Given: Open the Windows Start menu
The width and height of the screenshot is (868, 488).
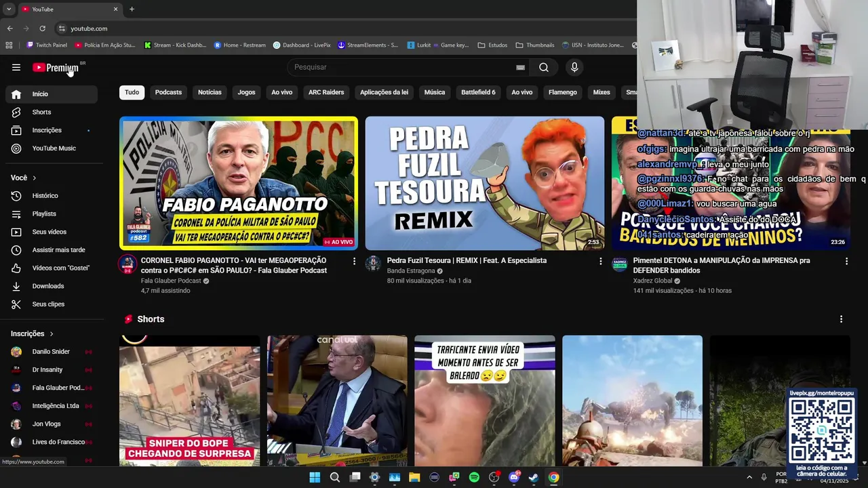Looking at the screenshot, I should [x=315, y=477].
